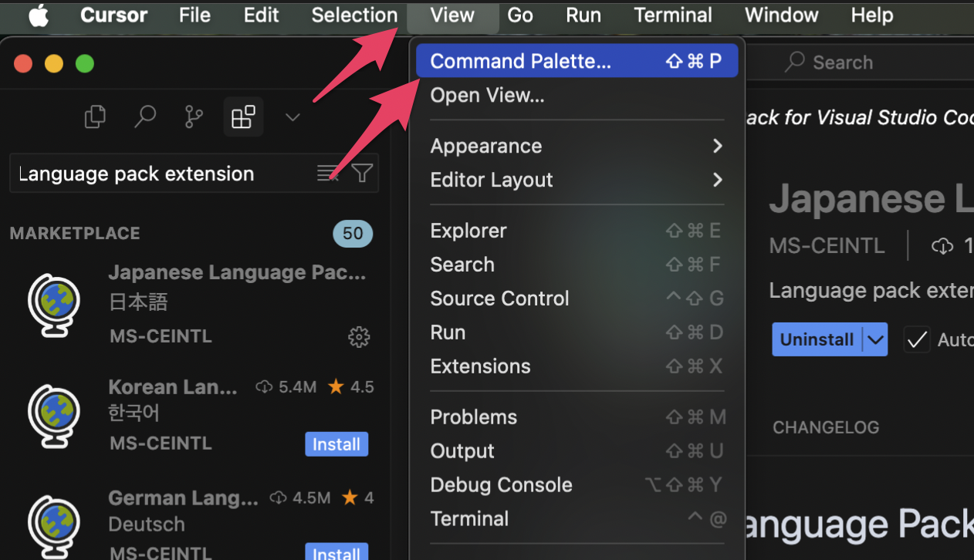
Task: Click the MS-CEINTL publisher in details pane
Action: tap(827, 246)
